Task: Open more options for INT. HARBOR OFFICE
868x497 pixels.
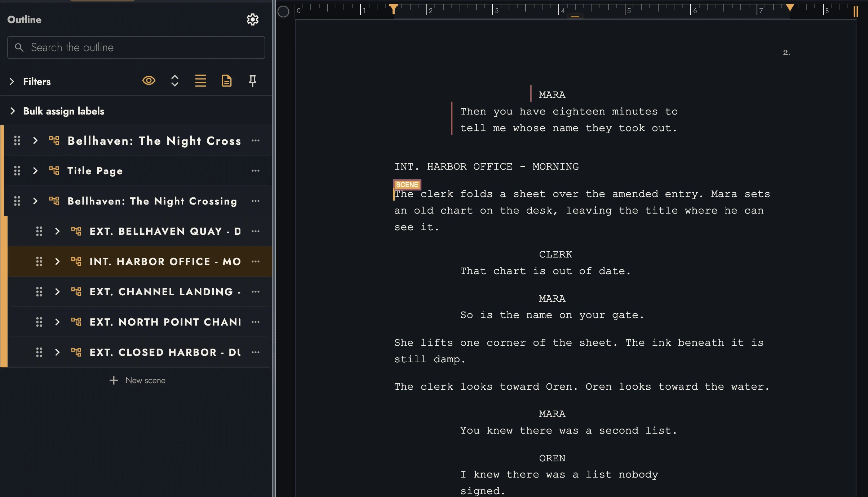Action: pyautogui.click(x=256, y=261)
